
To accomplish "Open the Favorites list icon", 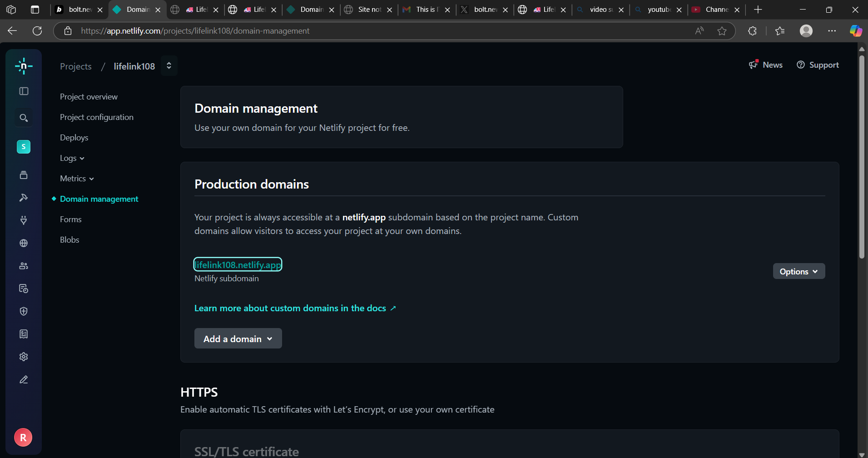I will [x=780, y=31].
